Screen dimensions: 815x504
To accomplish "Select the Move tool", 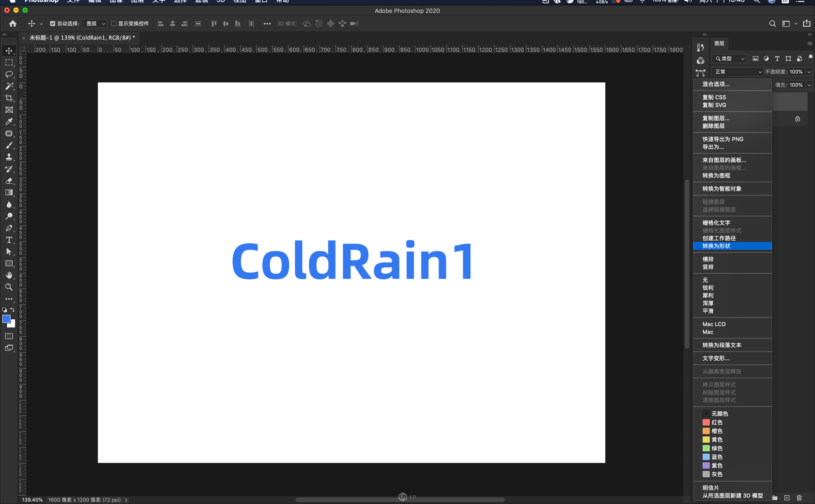I will tap(9, 50).
